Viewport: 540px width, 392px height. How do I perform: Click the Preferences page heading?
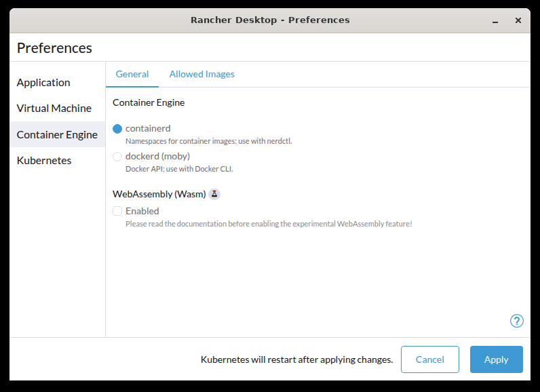coord(54,48)
